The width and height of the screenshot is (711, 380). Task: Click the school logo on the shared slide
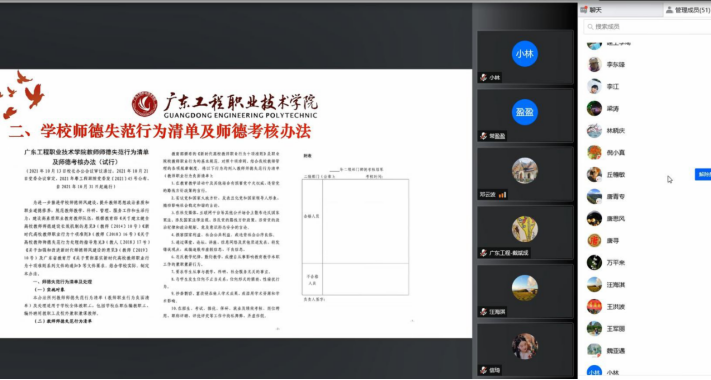pos(145,104)
